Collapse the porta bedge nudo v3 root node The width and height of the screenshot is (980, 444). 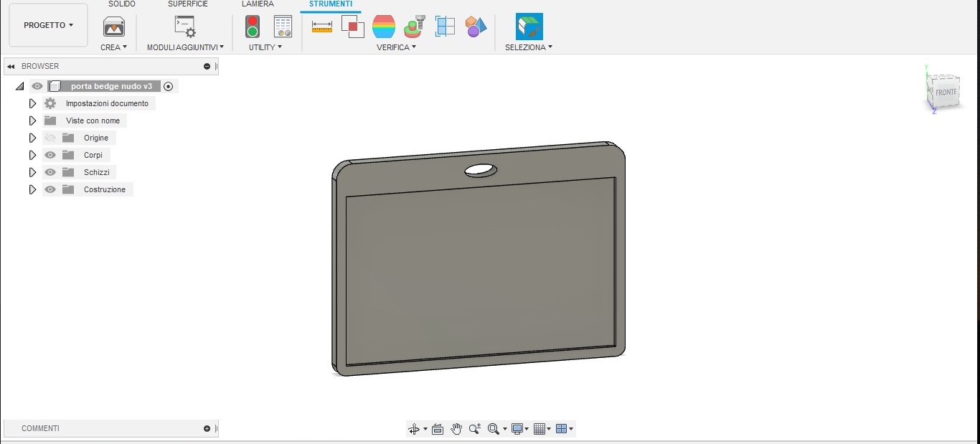pos(19,86)
